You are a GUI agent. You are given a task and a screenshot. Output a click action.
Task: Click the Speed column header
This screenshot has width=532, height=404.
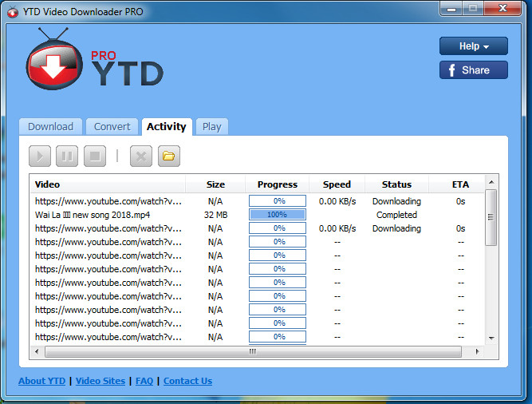pos(337,184)
